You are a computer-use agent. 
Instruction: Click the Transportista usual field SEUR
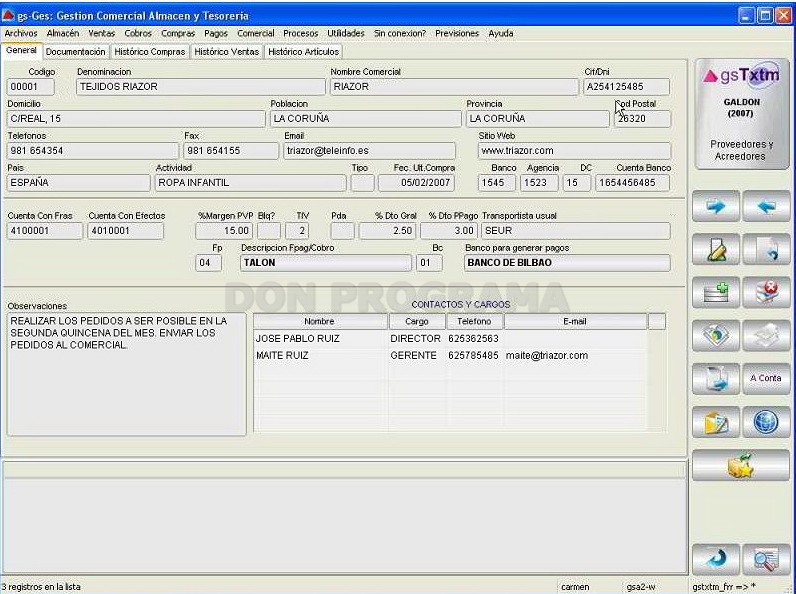576,231
